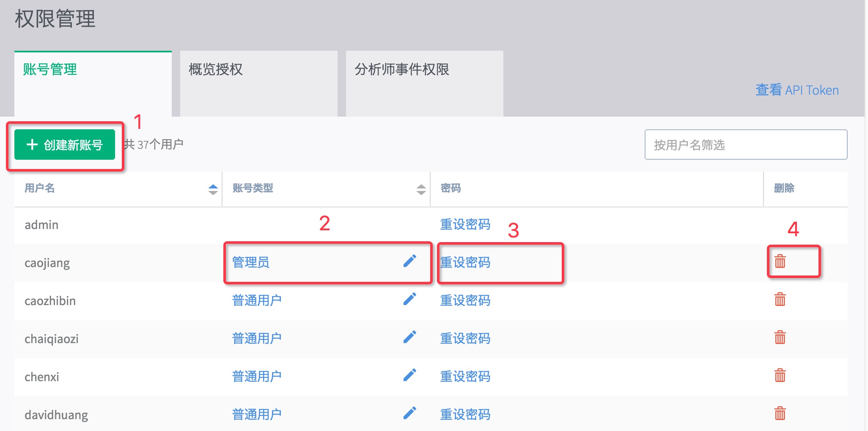Sort by 用户名 column arrows
This screenshot has width=868, height=431.
click(213, 189)
